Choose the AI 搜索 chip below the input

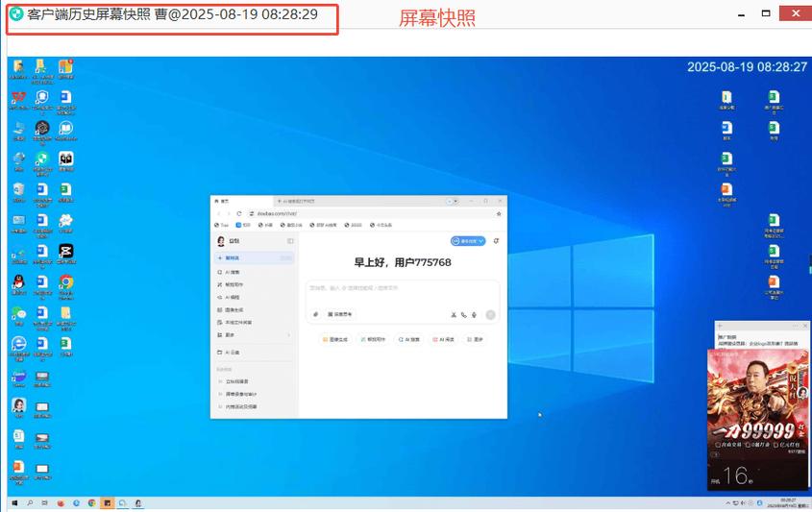(x=408, y=339)
